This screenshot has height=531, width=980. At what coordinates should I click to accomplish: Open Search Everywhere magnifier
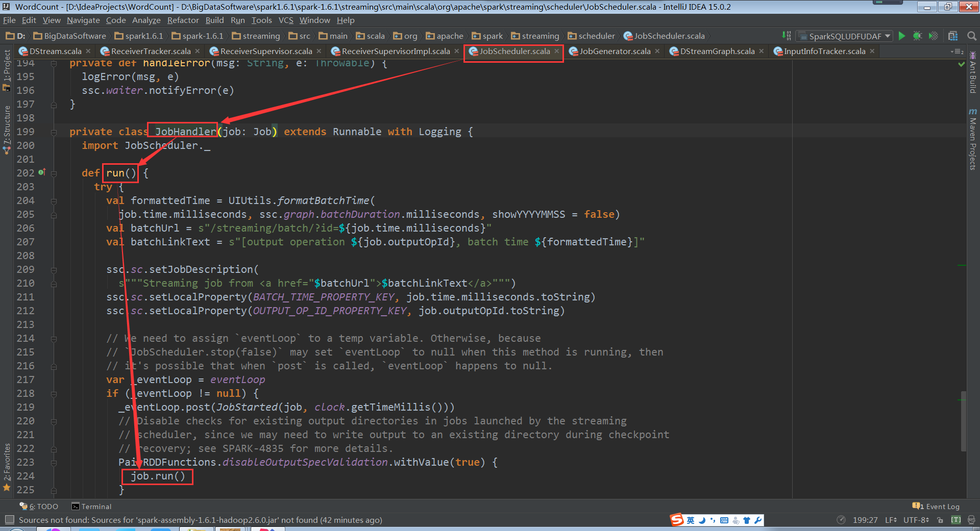[x=972, y=36]
